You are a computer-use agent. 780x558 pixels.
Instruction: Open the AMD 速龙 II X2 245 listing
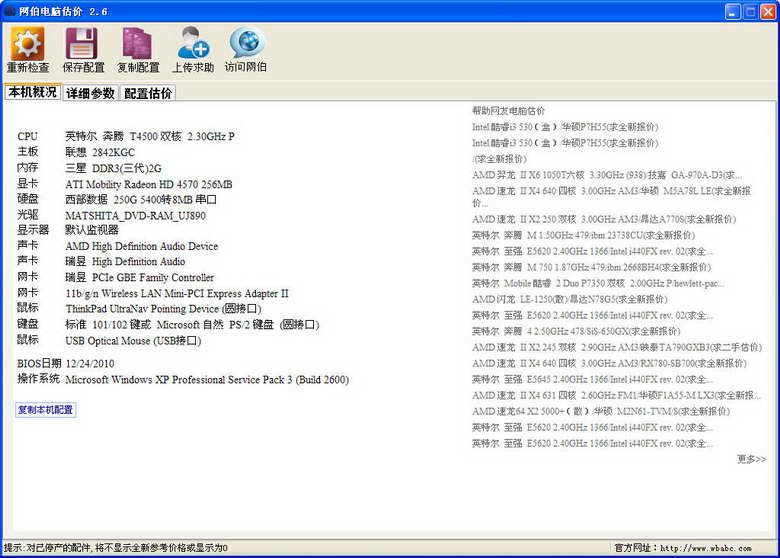click(616, 347)
